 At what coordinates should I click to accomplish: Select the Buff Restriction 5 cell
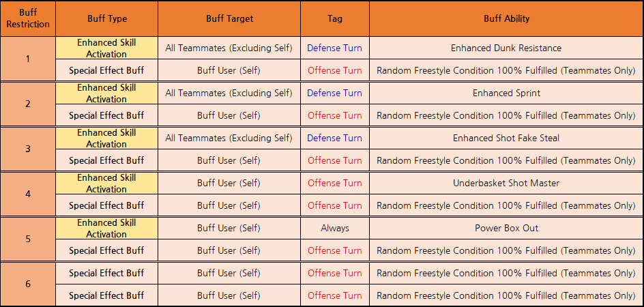point(28,239)
